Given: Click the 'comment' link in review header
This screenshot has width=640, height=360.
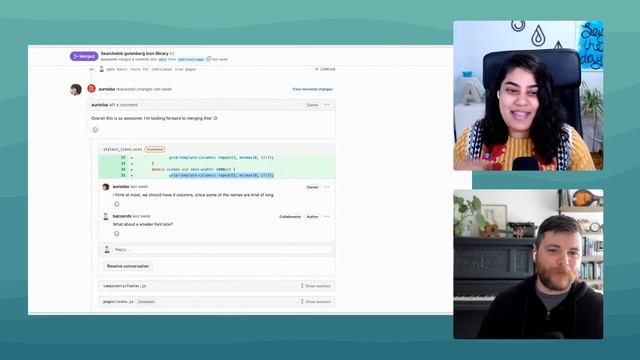Looking at the screenshot, I should tap(129, 105).
